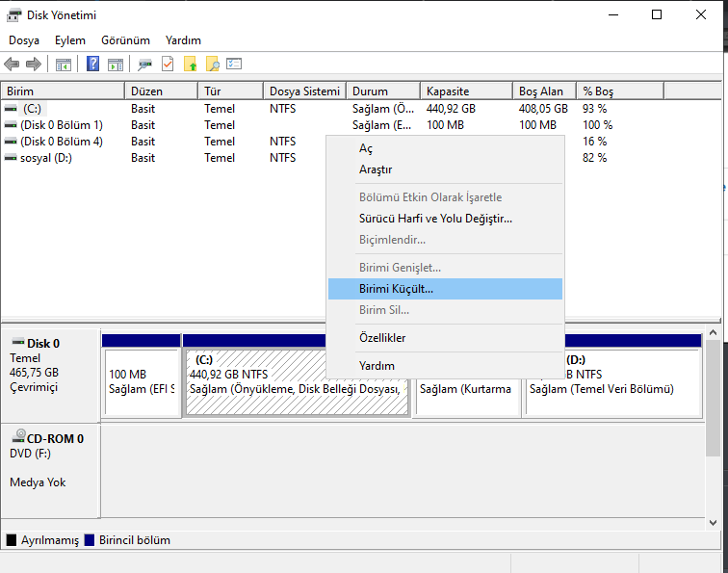Click the lower pane vertical scrollbar thumb

point(714,399)
